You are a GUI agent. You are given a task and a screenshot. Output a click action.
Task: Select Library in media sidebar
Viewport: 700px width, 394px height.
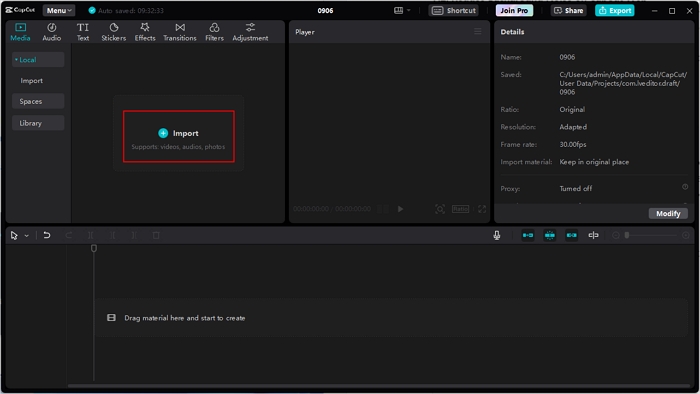(38, 123)
